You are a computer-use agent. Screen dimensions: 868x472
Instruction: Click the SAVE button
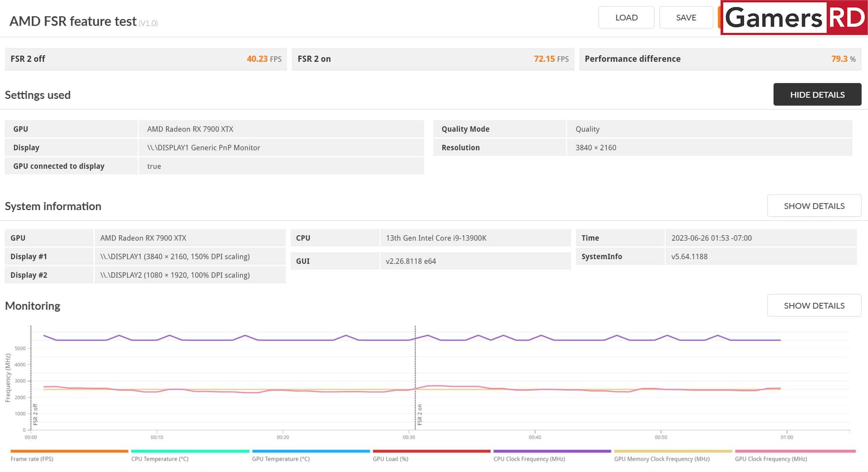(x=686, y=17)
